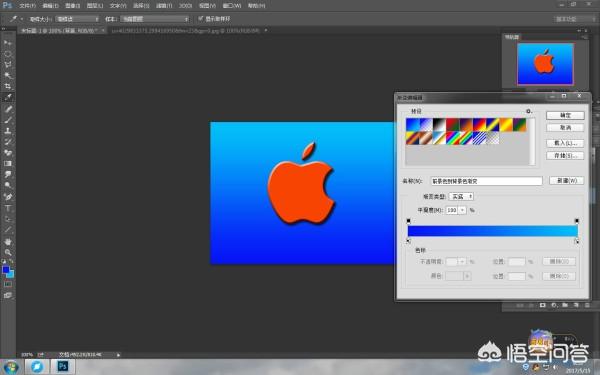
Task: Select the Move tool
Action: coord(8,42)
